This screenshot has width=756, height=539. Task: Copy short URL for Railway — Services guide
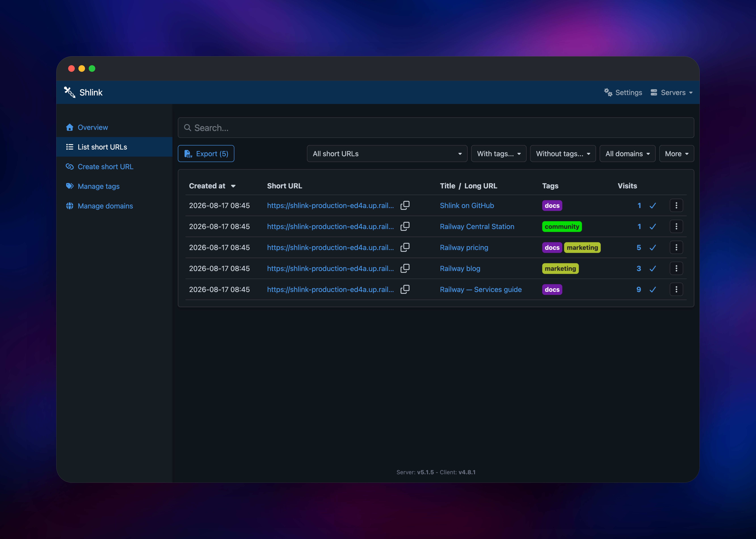[x=405, y=289]
